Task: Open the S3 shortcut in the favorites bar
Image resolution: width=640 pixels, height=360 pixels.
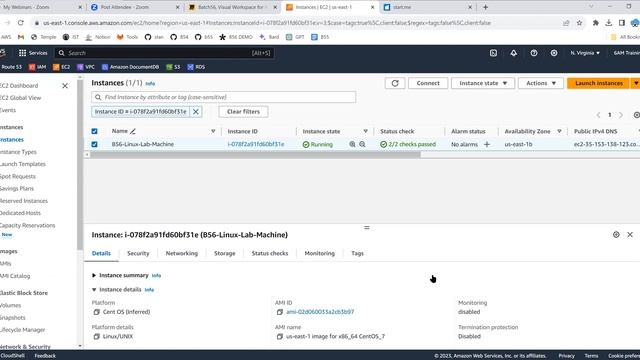Action: click(173, 67)
